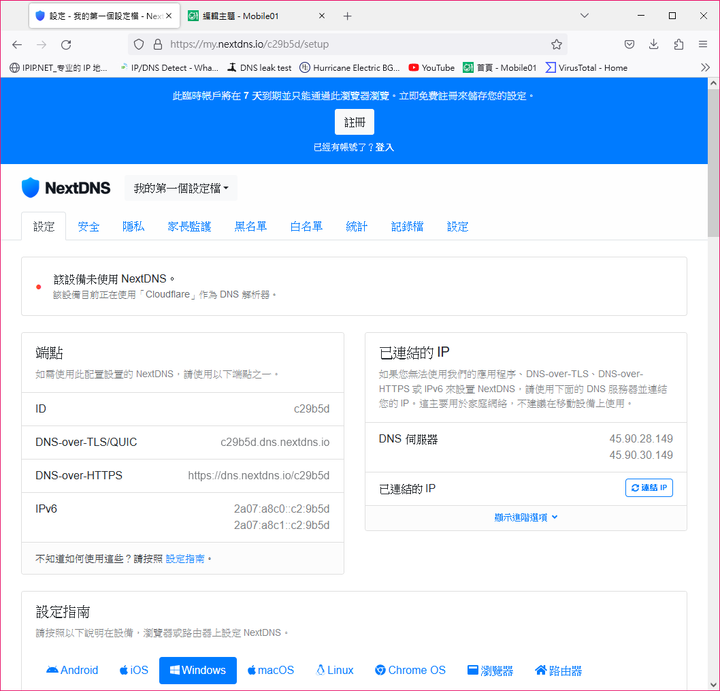Switch to the 黑名單 denylist tab
Image resolution: width=720 pixels, height=691 pixels.
[251, 226]
